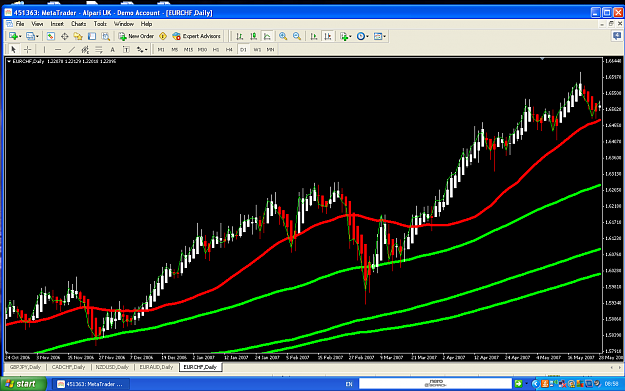This screenshot has width=625, height=391.
Task: Zoom out of the chart
Action: [x=297, y=36]
